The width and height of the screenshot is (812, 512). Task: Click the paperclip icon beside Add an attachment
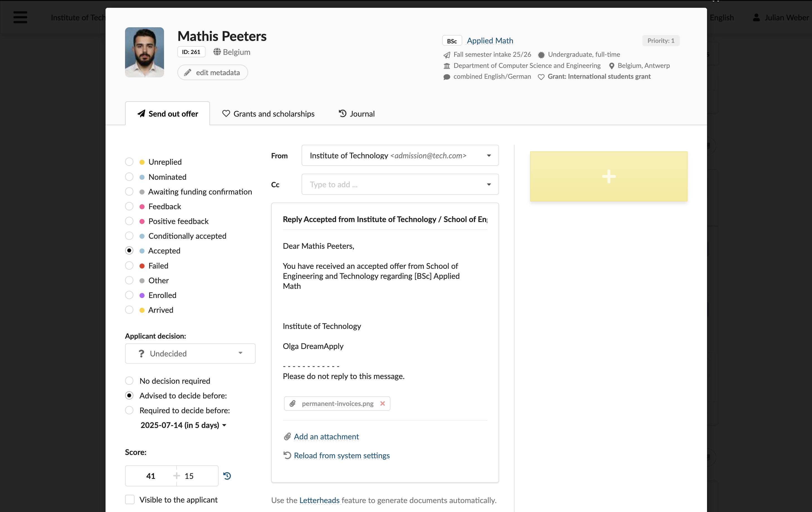click(287, 437)
